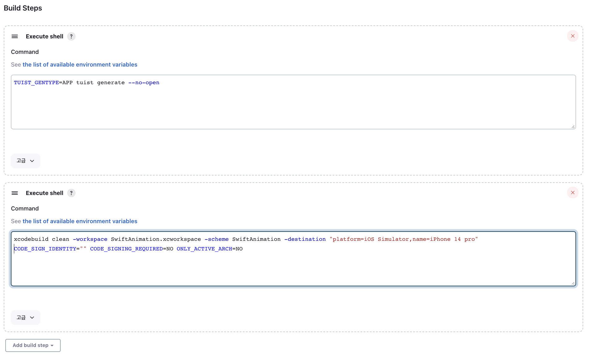Viewport: 603px width, 364px height.
Task: Expand 고급 options in first build step
Action: (x=26, y=161)
